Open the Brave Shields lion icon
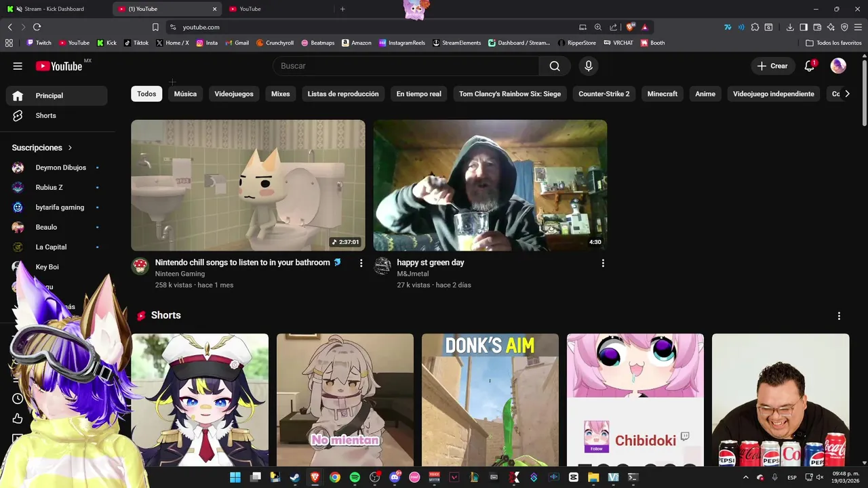This screenshot has height=488, width=868. click(x=630, y=27)
